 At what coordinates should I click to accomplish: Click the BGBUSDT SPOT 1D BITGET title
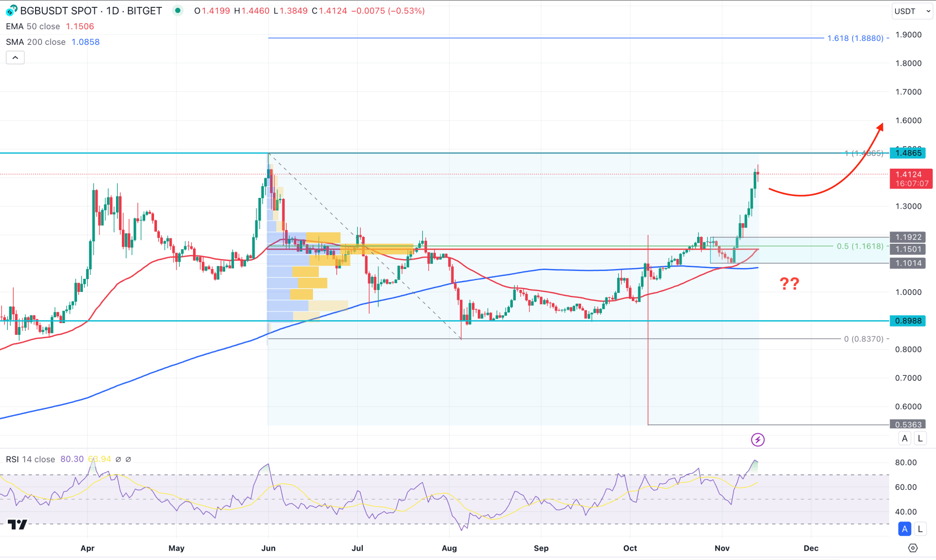click(91, 11)
